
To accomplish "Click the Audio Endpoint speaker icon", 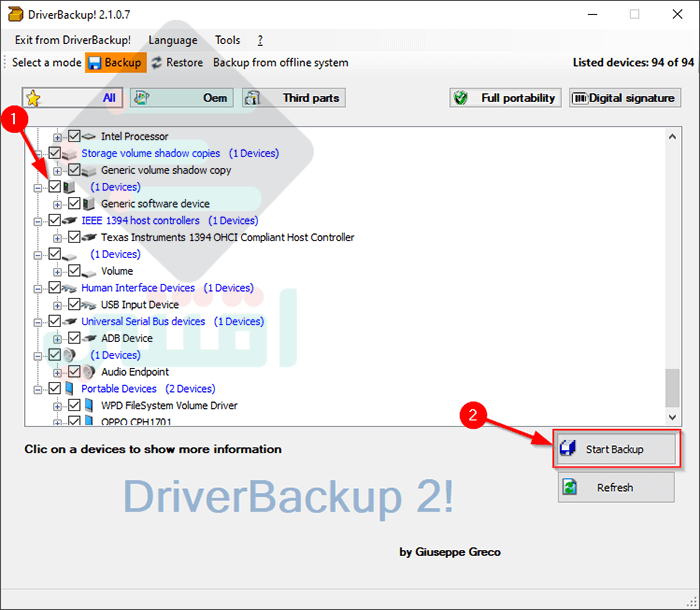I will click(x=88, y=372).
